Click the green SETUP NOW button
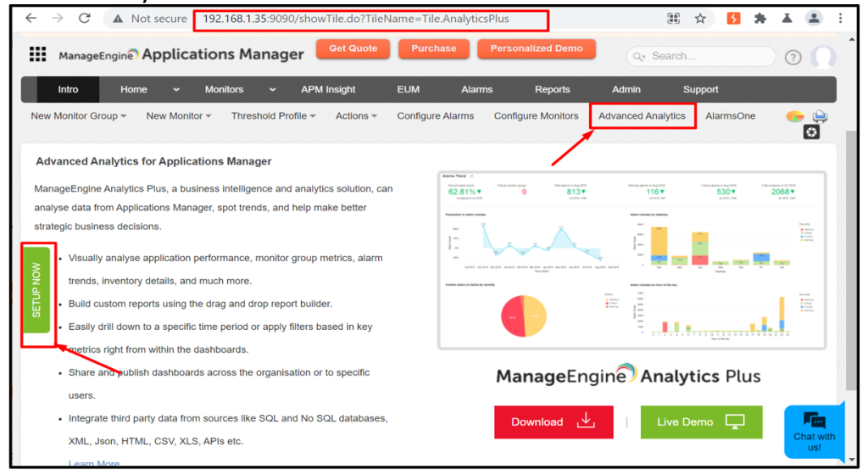868x475 pixels. tap(36, 290)
